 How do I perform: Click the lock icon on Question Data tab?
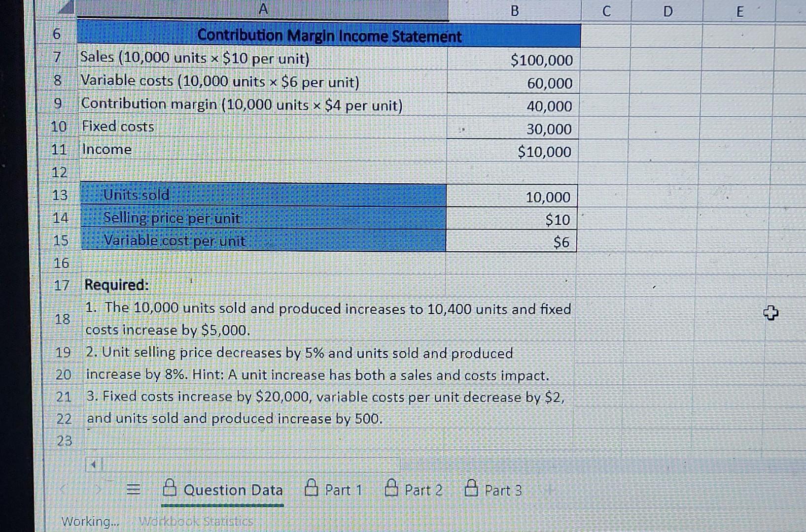click(170, 489)
